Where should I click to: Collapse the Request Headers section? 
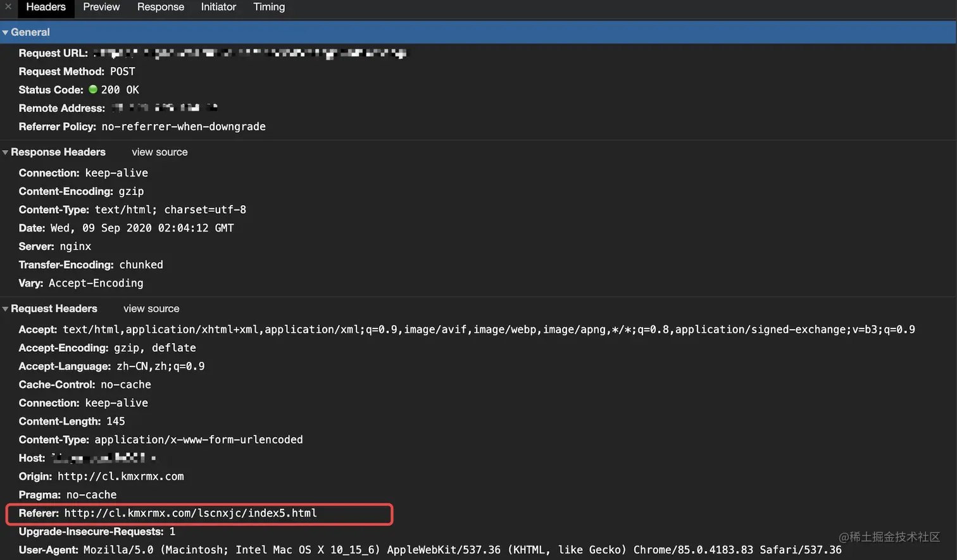click(5, 309)
